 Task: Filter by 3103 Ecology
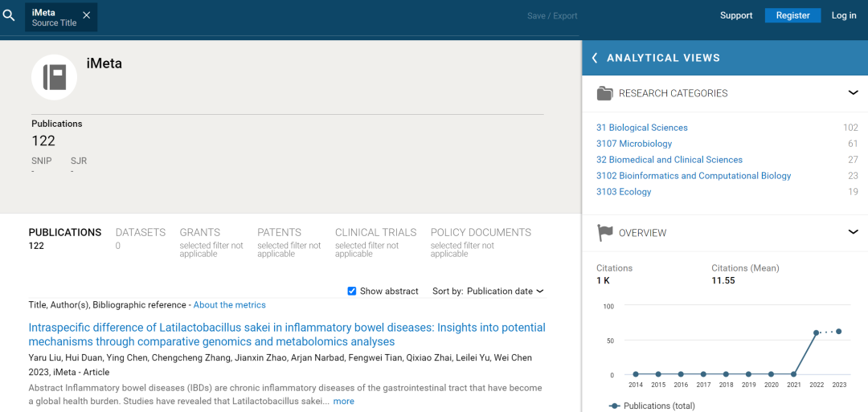coord(624,192)
